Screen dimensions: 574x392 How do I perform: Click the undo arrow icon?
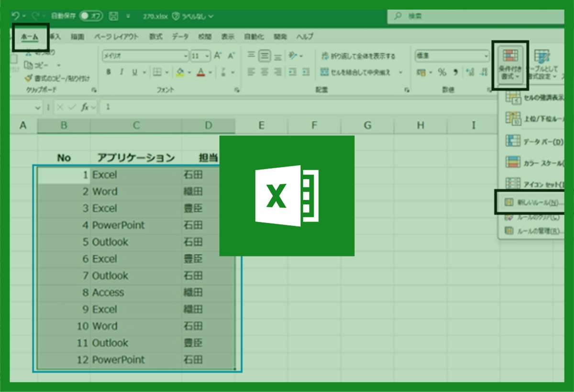click(15, 16)
